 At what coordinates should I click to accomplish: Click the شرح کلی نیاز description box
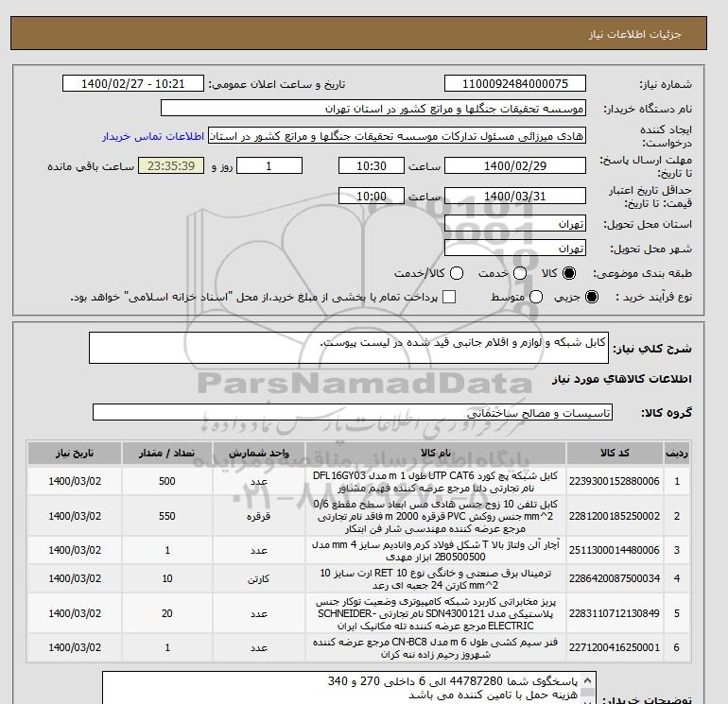click(x=349, y=348)
